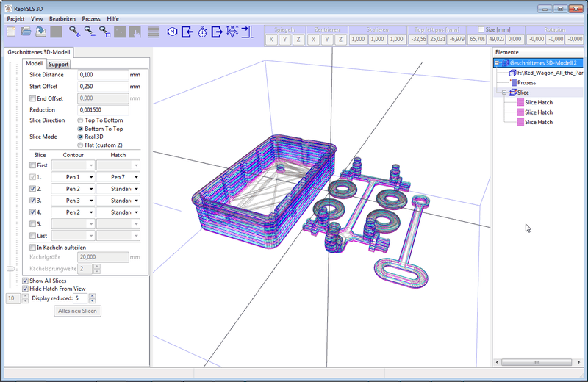Open the Prozess menu

pos(91,19)
